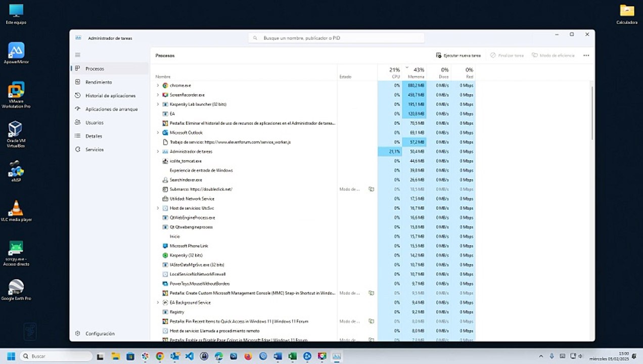
Task: Click Ejecutar nueva tarea button
Action: coord(458,56)
